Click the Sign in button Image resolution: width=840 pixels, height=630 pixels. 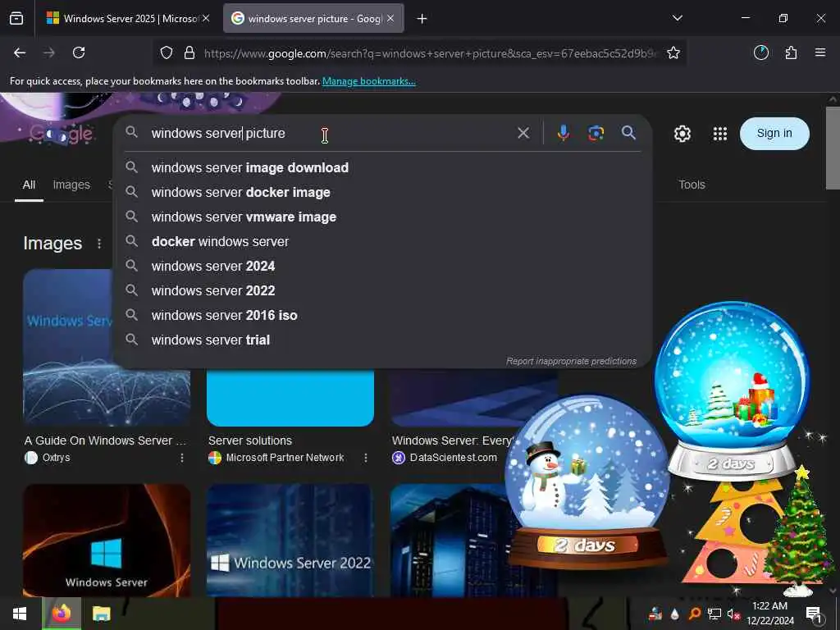[774, 134]
